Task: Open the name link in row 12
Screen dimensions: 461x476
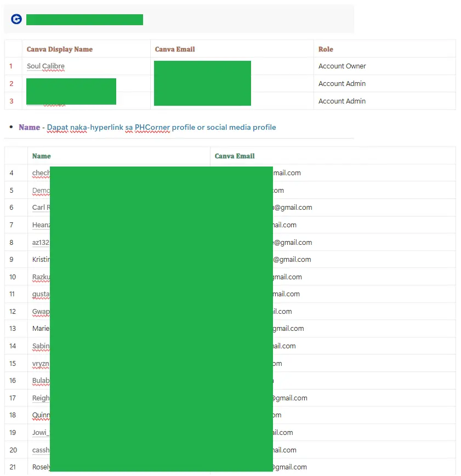Action: pyautogui.click(x=41, y=312)
